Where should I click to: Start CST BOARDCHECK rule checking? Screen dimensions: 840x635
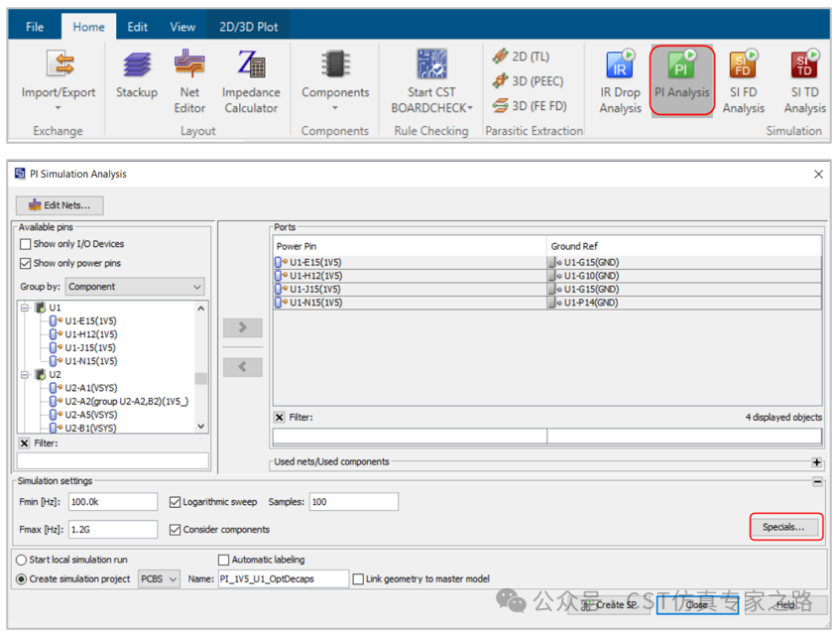coord(431,80)
